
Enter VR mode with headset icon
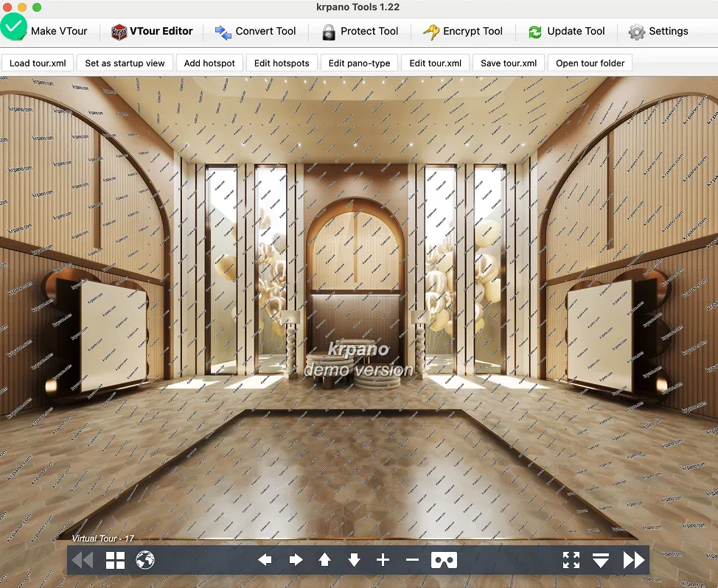[444, 559]
